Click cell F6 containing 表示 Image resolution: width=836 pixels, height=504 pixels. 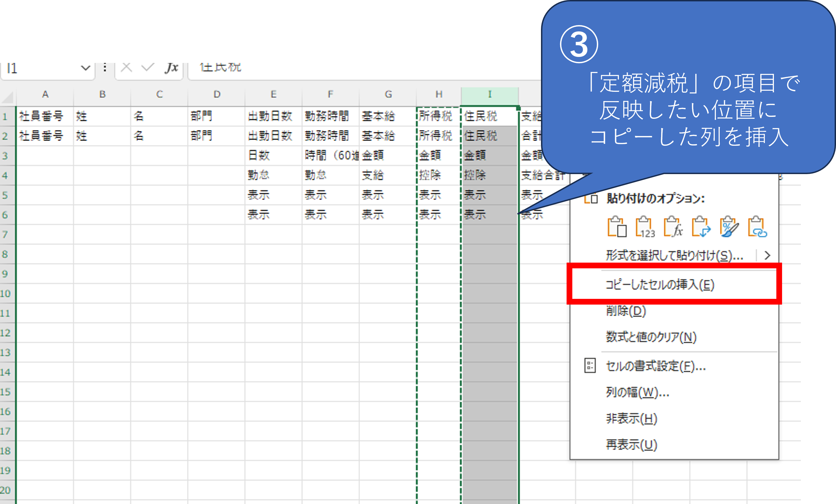[330, 215]
